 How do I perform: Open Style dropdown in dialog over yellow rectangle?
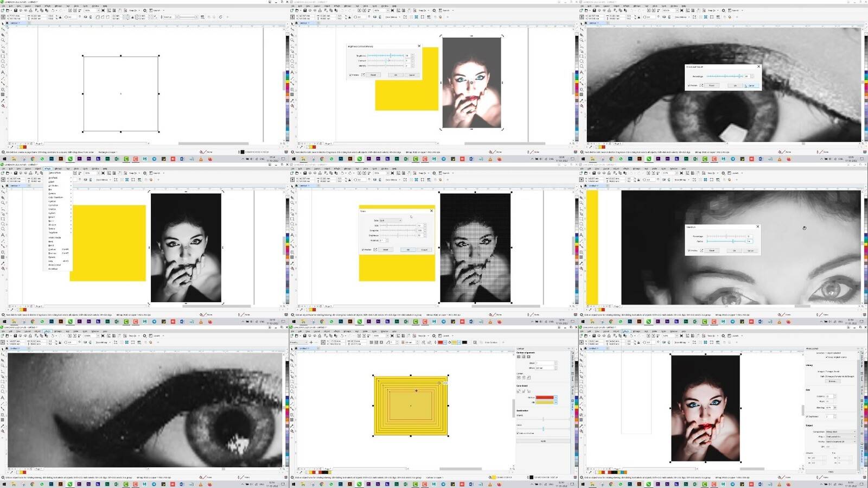pos(391,220)
